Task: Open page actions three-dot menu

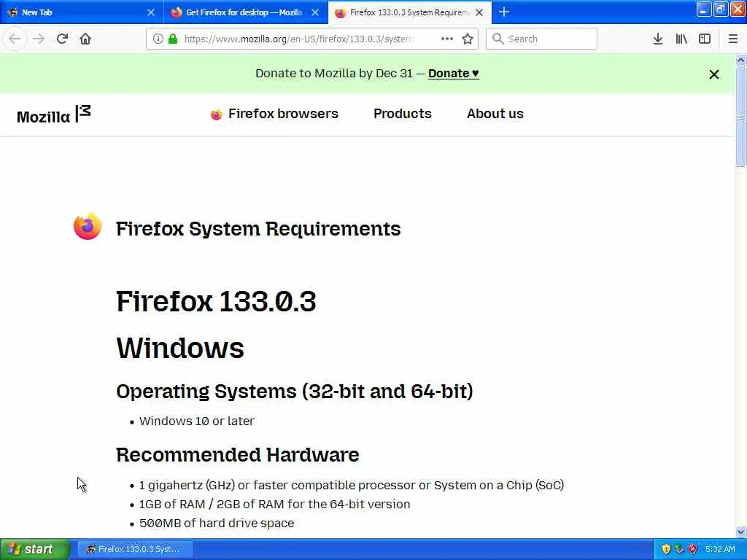Action: 447,39
